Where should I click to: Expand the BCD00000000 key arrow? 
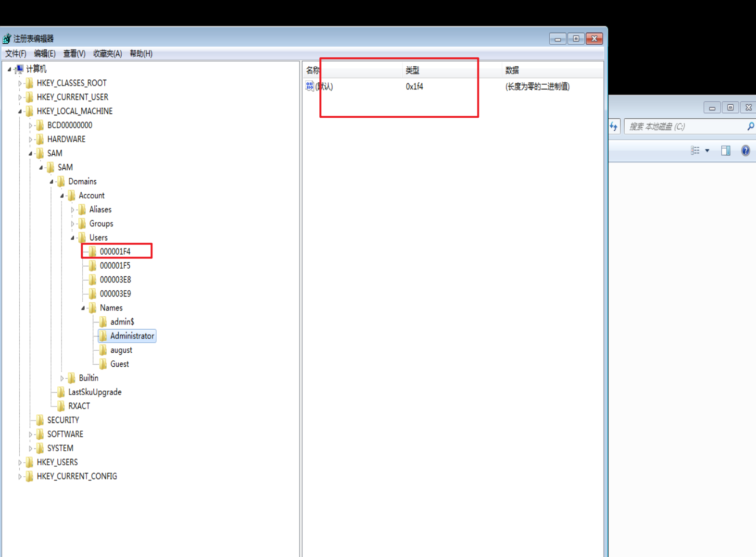click(x=30, y=125)
